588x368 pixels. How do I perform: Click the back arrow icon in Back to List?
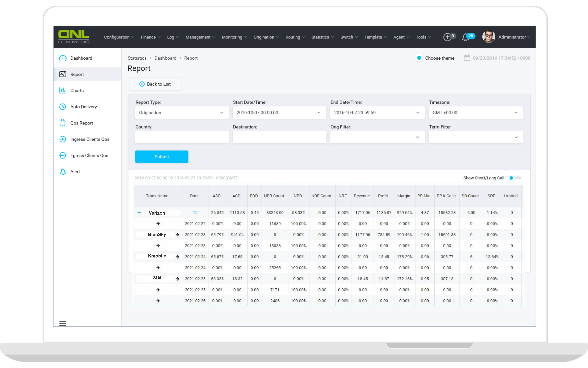[142, 84]
